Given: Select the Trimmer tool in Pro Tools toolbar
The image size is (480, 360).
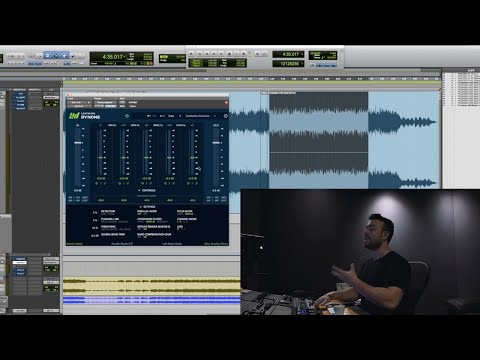Looking at the screenshot, I should coord(48,56).
